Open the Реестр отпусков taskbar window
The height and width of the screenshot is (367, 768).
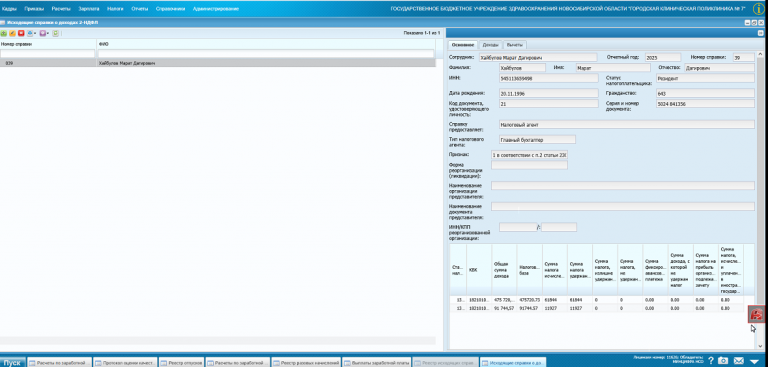[x=182, y=363]
